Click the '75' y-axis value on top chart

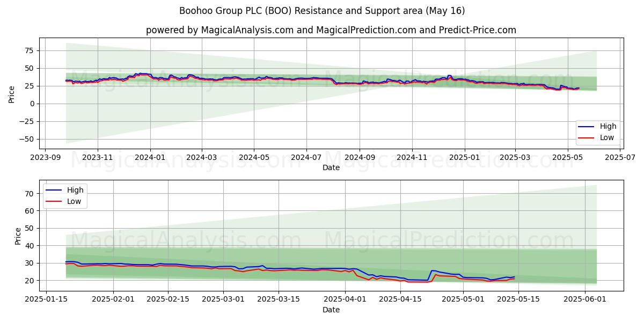pos(29,50)
